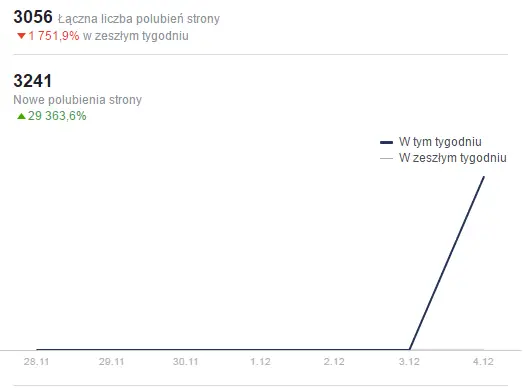Click the red down arrow beside 1 751,9%
529x388 pixels.
(x=21, y=36)
